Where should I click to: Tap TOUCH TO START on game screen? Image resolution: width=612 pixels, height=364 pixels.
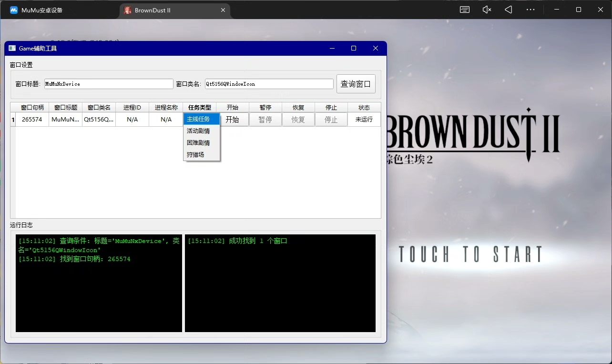[x=470, y=254]
